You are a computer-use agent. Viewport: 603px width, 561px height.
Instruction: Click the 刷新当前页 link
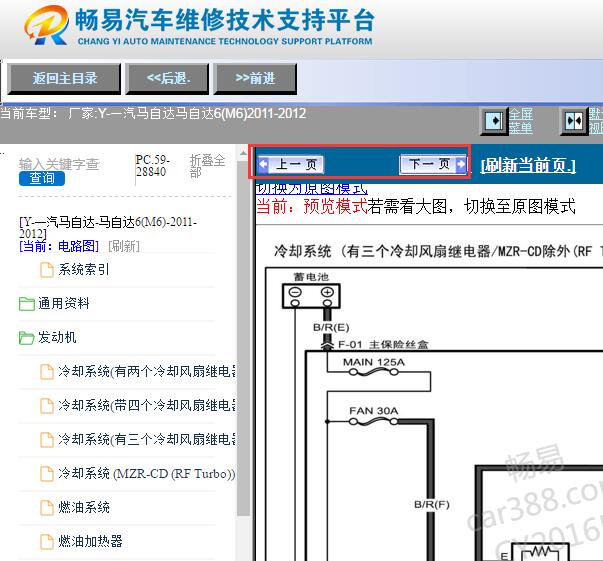[x=528, y=165]
